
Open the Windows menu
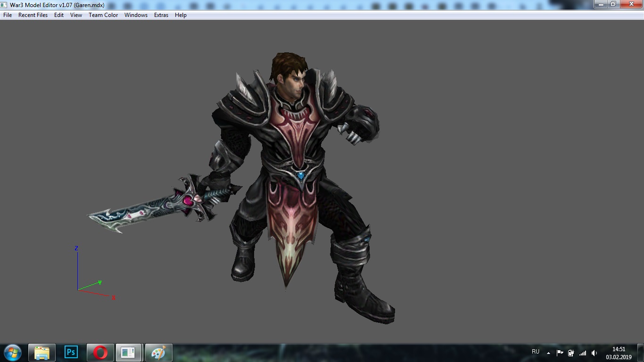[136, 15]
